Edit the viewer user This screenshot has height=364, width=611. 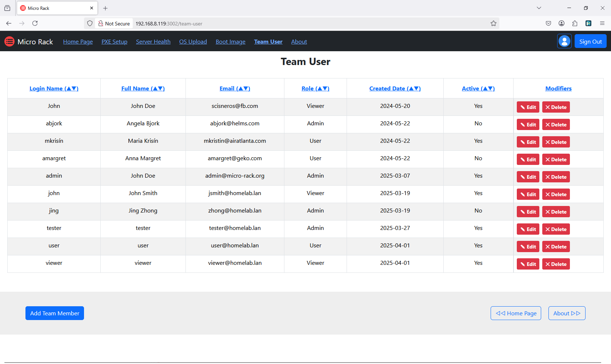(528, 264)
